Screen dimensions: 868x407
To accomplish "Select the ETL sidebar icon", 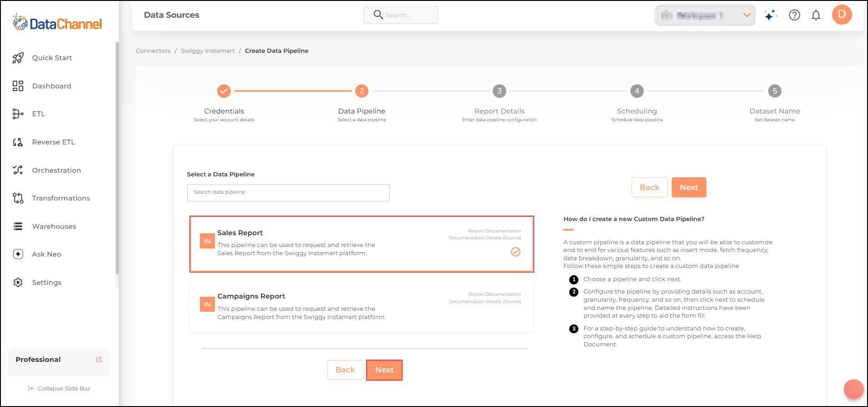I will coord(18,114).
